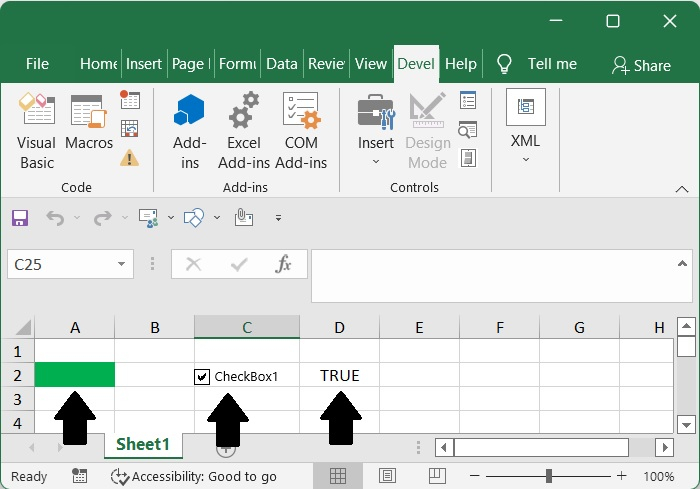Select cell D2 showing TRUE
The height and width of the screenshot is (489, 700).
[x=339, y=375]
